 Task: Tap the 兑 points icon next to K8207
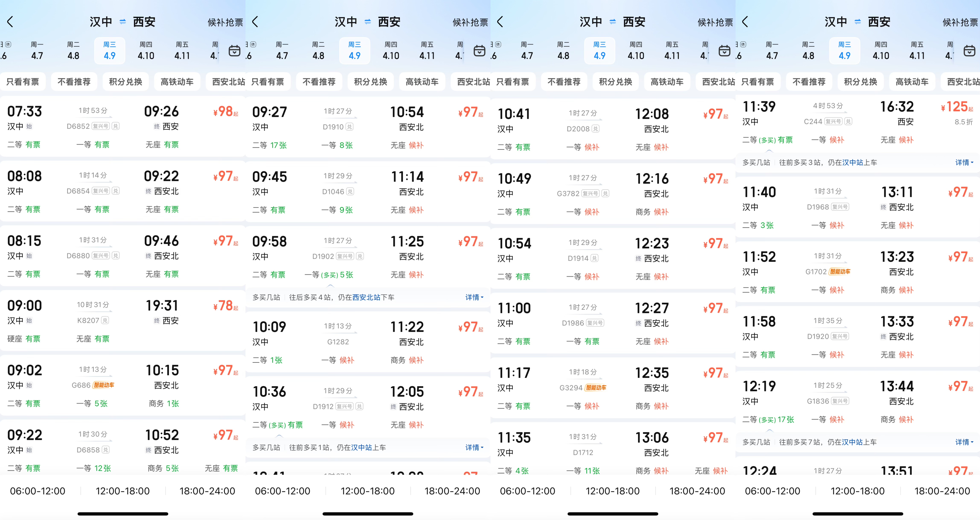tap(105, 320)
